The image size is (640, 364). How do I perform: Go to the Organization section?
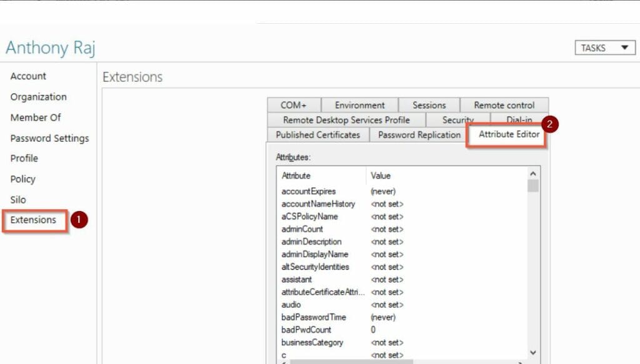pos(38,97)
